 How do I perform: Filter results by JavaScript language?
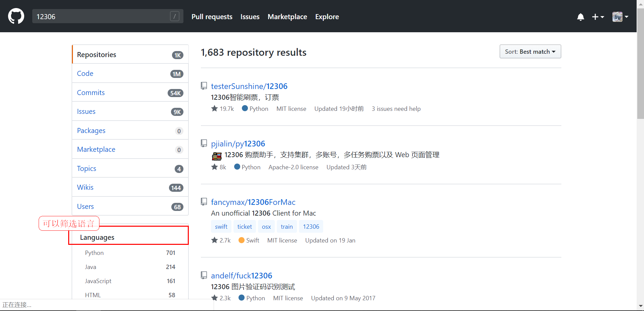(x=130, y=281)
